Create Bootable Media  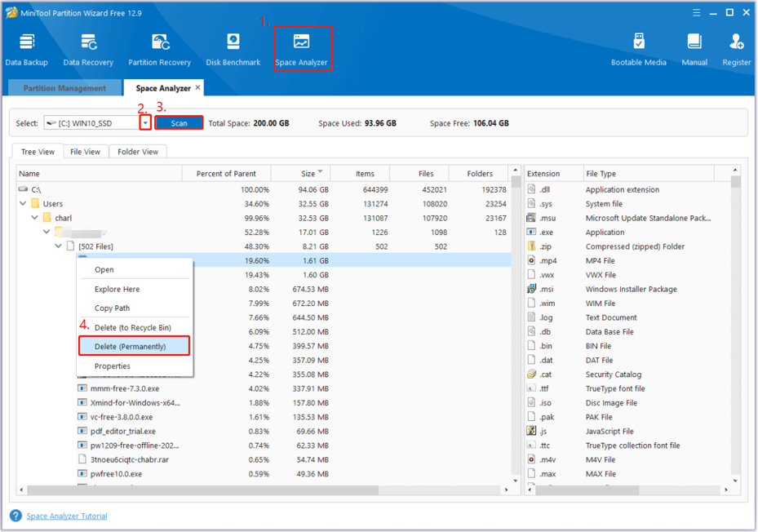click(639, 49)
